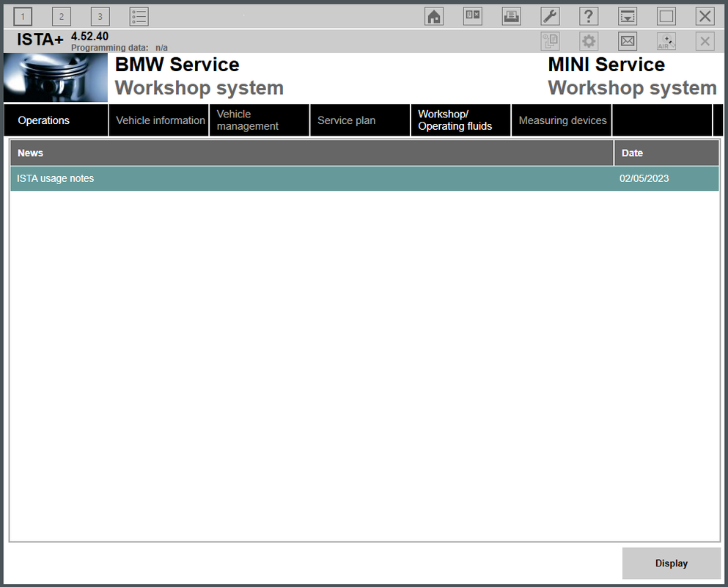Sort by the News column header
Screen dimensions: 728x587
pyautogui.click(x=312, y=153)
